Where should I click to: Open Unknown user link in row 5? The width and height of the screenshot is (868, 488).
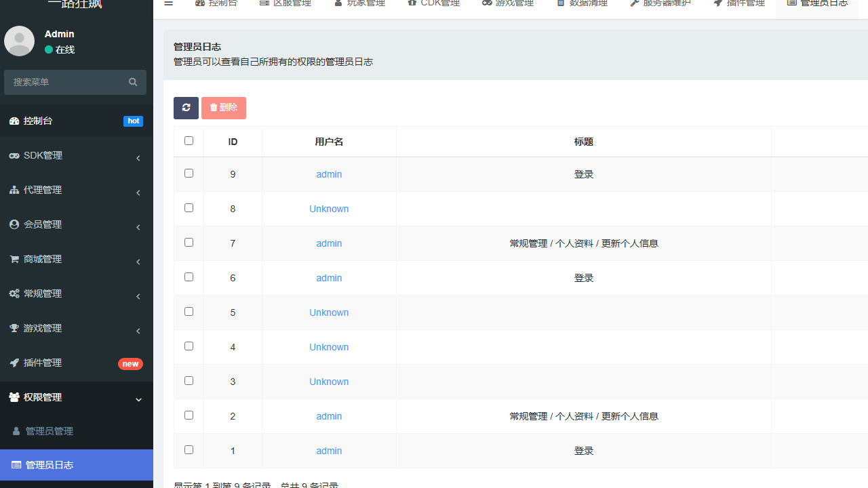pos(329,312)
